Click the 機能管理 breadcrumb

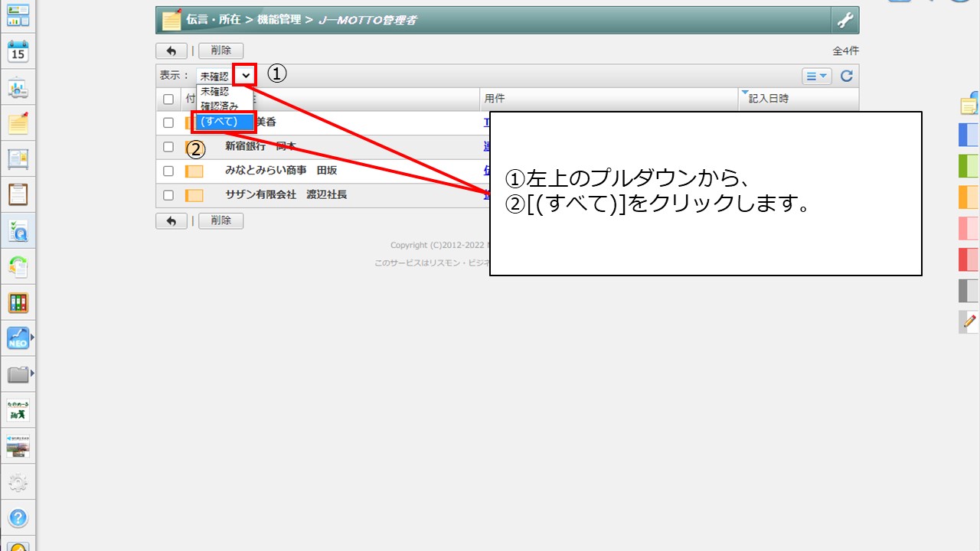(279, 21)
